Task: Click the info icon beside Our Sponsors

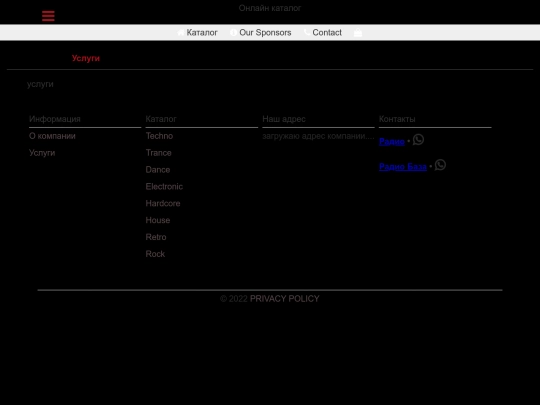Action: [x=233, y=32]
